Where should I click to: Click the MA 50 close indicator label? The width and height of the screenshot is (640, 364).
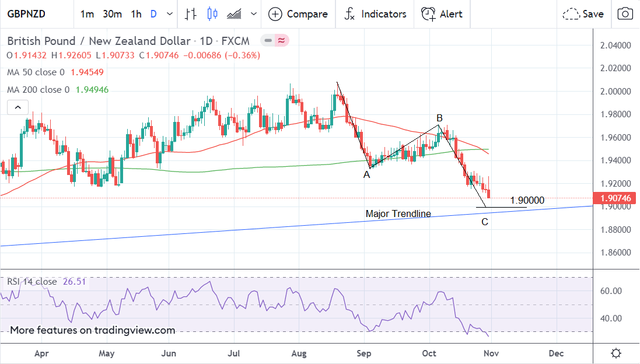[36, 72]
